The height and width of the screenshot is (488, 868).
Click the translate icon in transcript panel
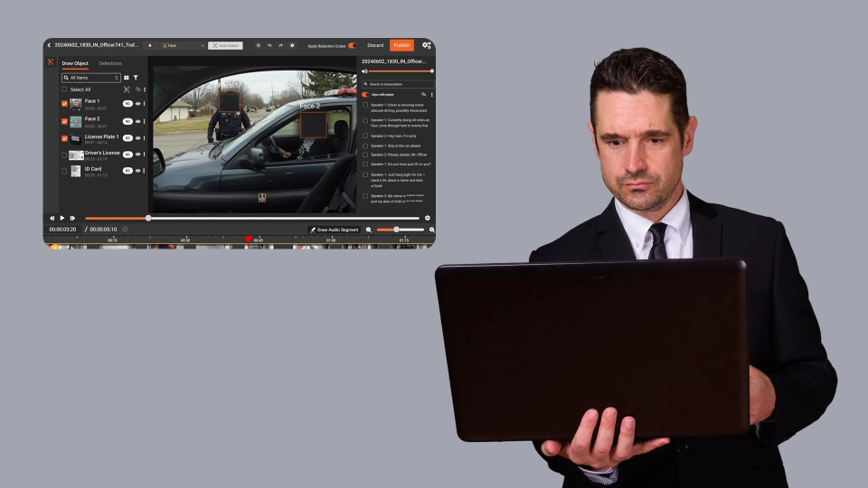423,95
